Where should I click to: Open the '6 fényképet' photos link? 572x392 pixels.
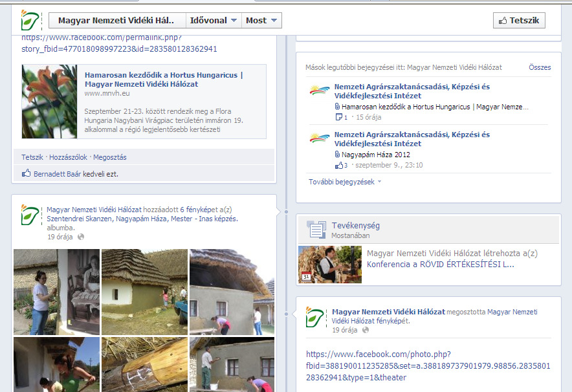coord(199,210)
